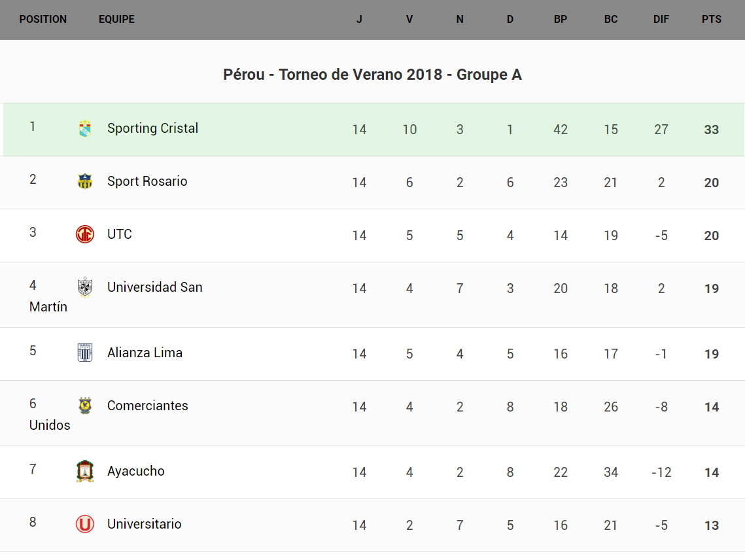Click the Sporting Cristal club crest
745x560 pixels.
click(85, 128)
